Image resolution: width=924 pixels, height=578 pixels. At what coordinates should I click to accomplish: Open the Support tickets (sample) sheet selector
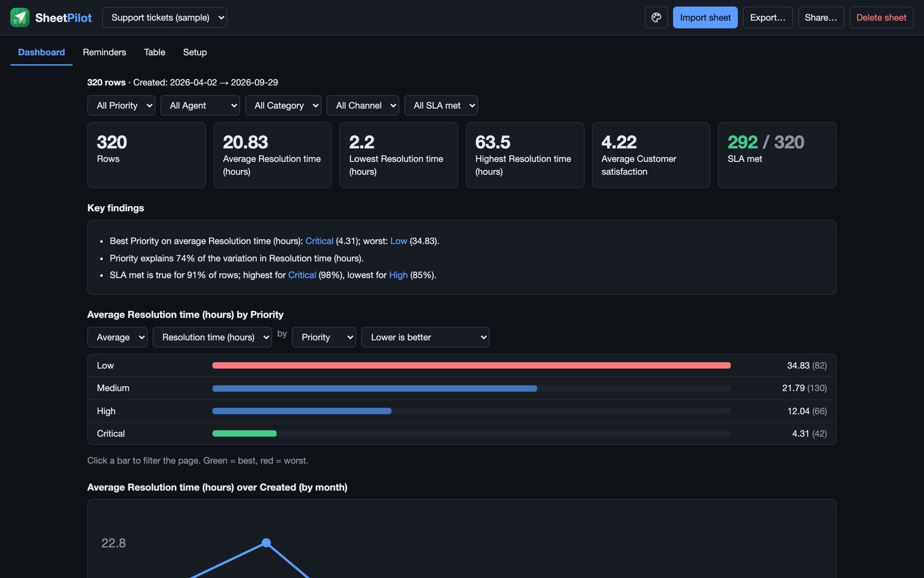pyautogui.click(x=164, y=17)
